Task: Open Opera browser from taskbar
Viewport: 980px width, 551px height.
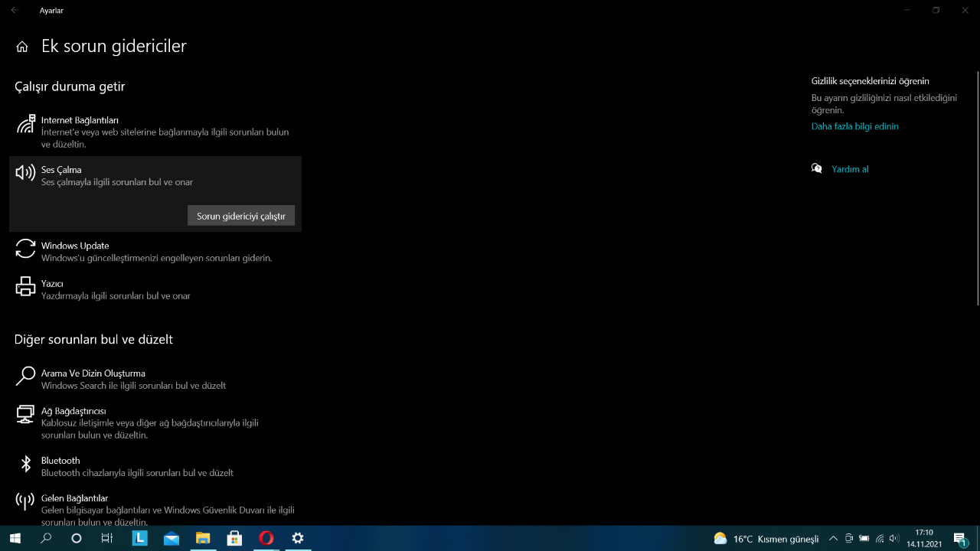Action: point(266,538)
